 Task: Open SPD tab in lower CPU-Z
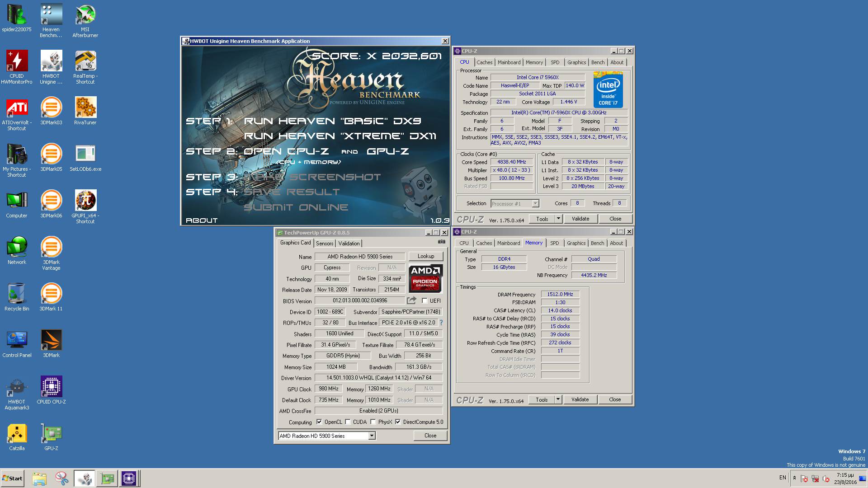coord(554,243)
